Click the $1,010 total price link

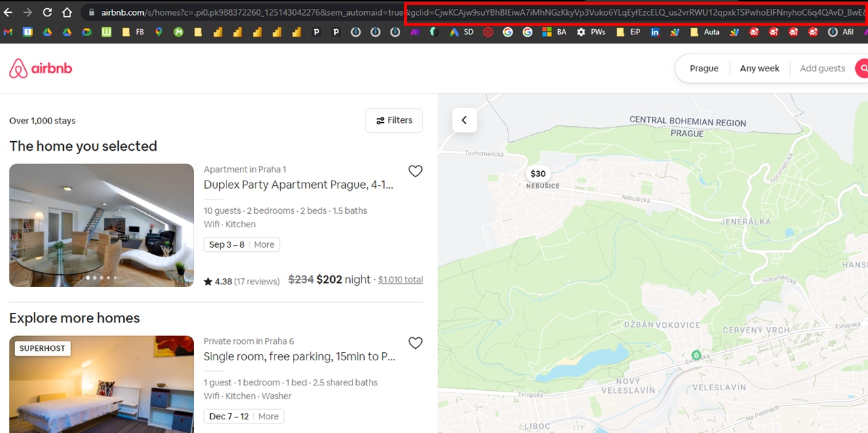point(400,280)
